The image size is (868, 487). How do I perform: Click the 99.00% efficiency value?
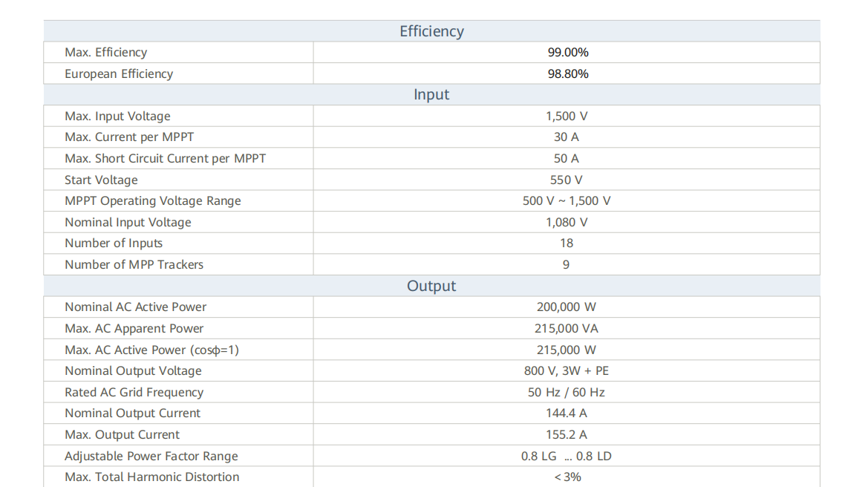click(567, 53)
